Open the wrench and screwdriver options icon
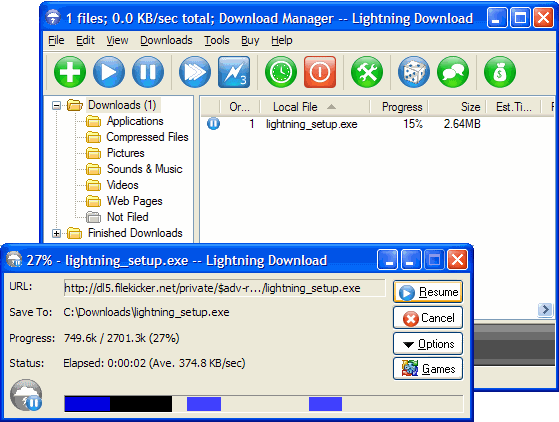Image resolution: width=559 pixels, height=422 pixels. click(x=367, y=72)
